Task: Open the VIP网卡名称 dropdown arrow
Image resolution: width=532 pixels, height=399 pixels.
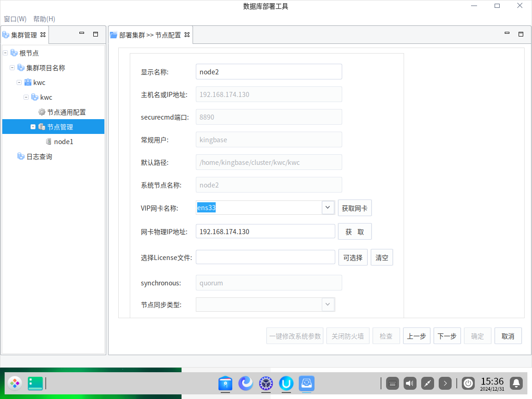Action: coord(328,208)
